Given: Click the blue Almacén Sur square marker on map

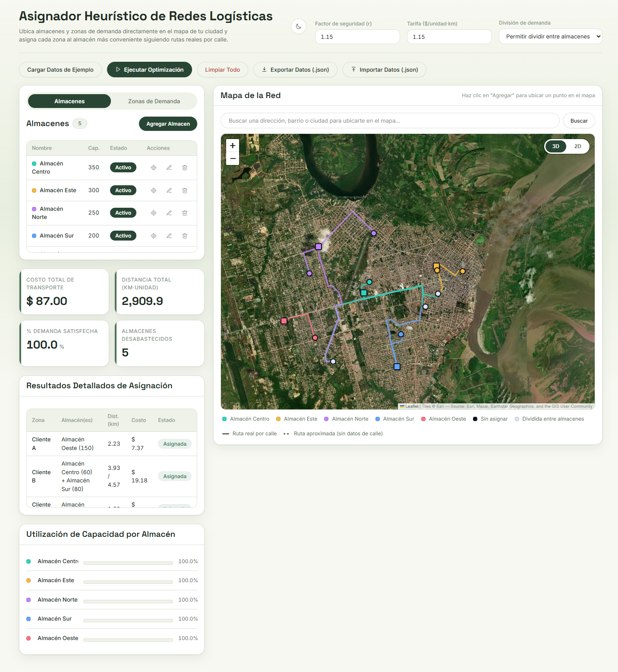Looking at the screenshot, I should pyautogui.click(x=397, y=367).
